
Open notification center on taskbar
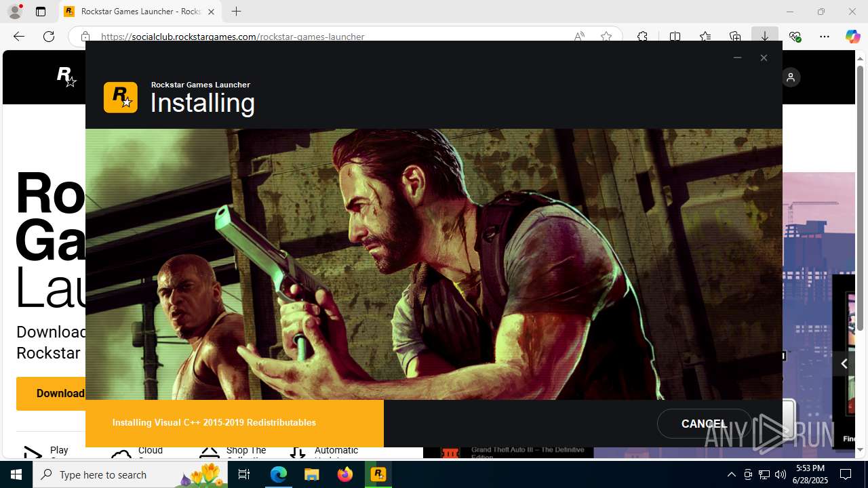pyautogui.click(x=846, y=474)
